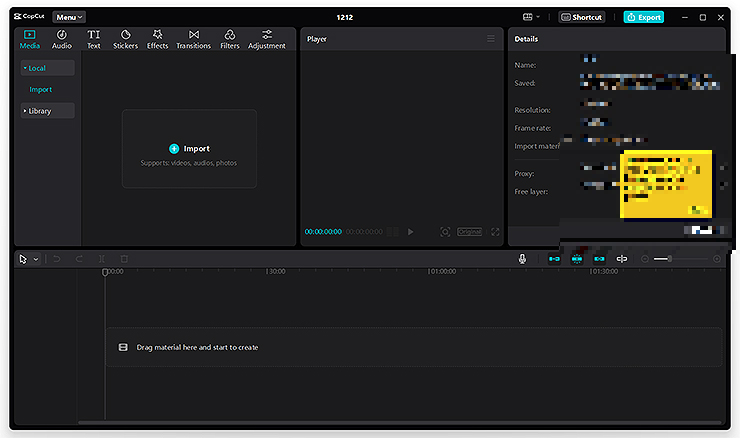Click the project title 1212
This screenshot has width=740, height=438.
345,17
